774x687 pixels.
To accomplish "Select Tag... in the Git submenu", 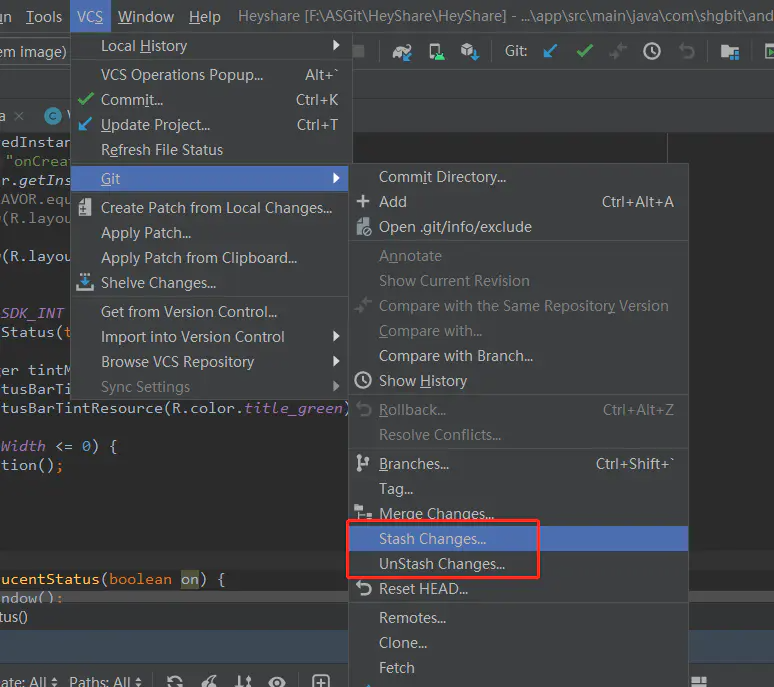I will [x=518, y=489].
